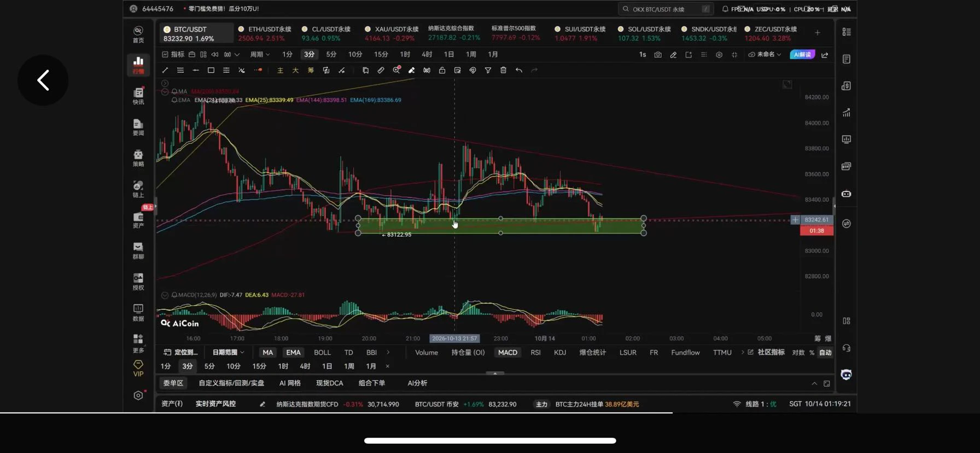Switch to the ETH/USDT永续 tab

point(265,33)
